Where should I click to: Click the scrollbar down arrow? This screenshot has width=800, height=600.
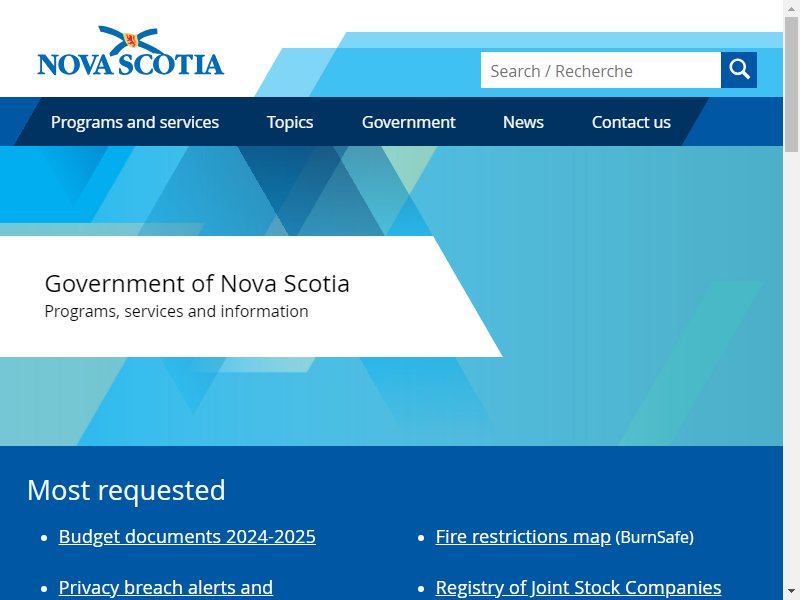click(x=791, y=593)
